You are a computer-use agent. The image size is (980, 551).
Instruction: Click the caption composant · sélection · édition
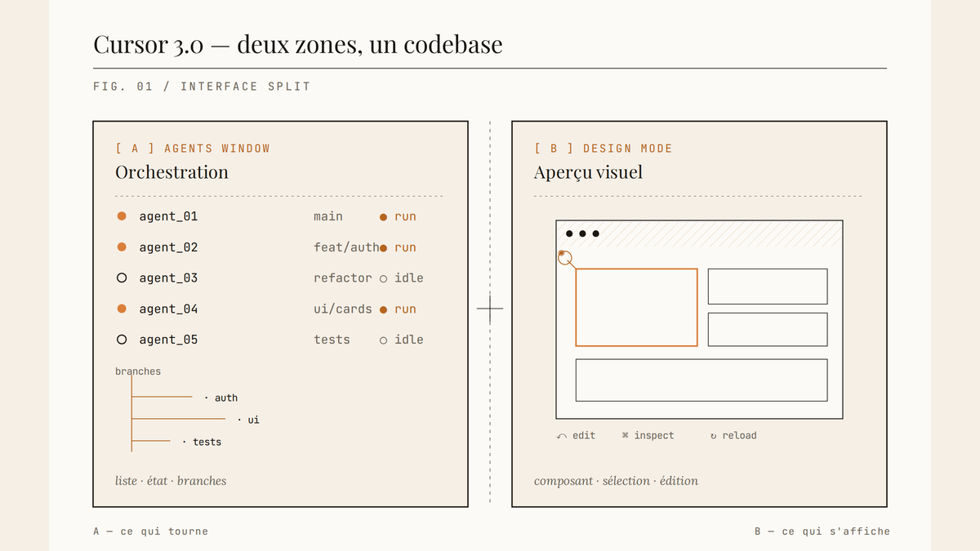pyautogui.click(x=616, y=481)
